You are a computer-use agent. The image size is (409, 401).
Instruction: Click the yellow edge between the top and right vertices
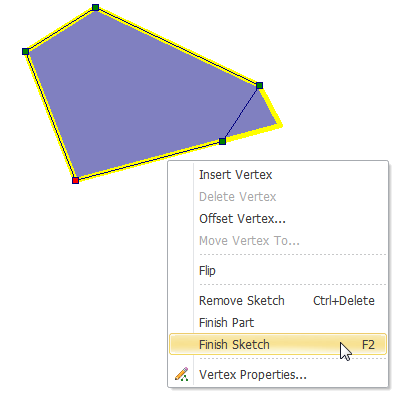tap(178, 46)
